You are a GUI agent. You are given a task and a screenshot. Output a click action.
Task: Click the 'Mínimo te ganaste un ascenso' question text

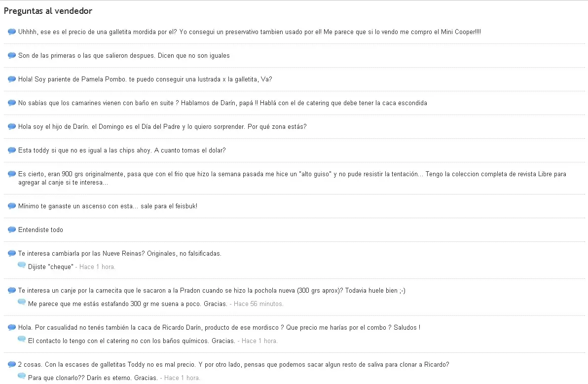tap(108, 206)
